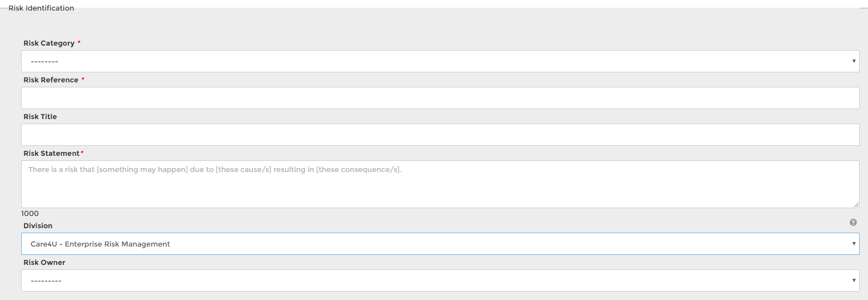Click the Division select arrow indicator

854,244
